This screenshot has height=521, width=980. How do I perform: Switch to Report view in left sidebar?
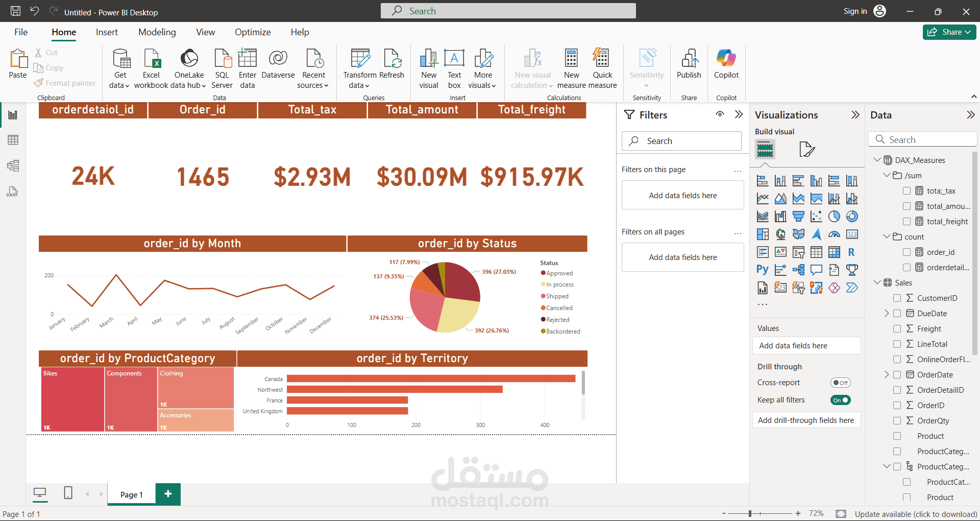pyautogui.click(x=13, y=114)
